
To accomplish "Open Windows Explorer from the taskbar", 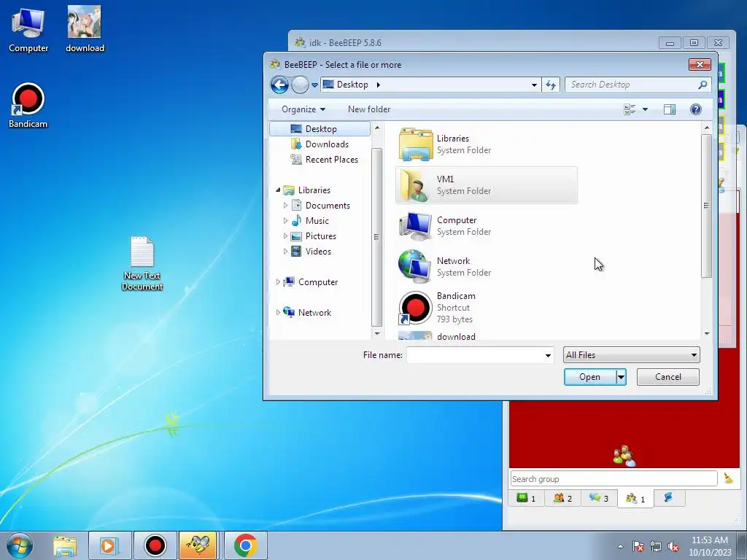I will (x=65, y=545).
